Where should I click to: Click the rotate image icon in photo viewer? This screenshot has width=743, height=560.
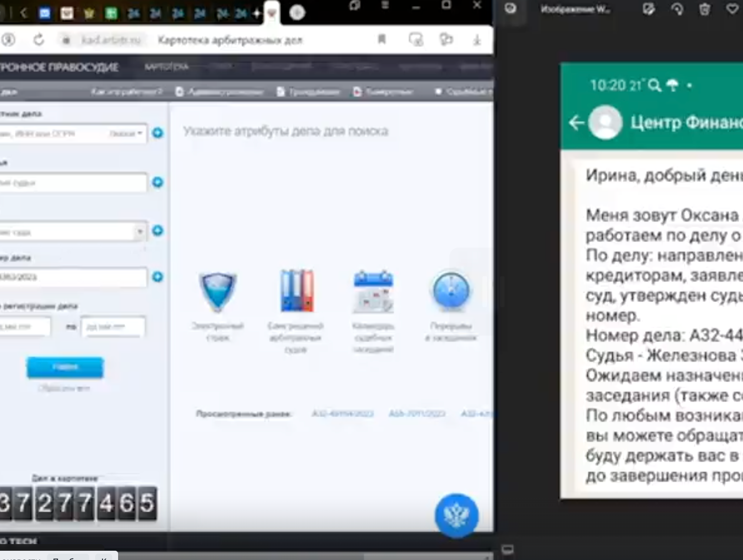click(x=677, y=9)
